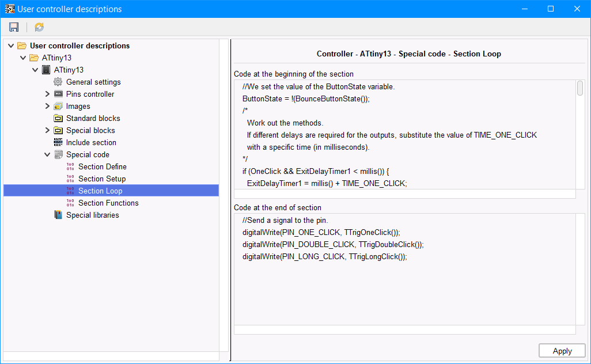591x364 pixels.
Task: Close the User controller descriptions window
Action: [x=577, y=9]
